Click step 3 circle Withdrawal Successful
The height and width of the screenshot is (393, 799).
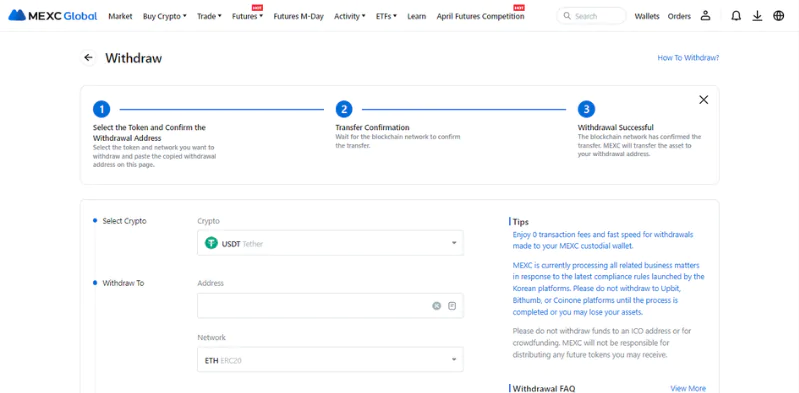[x=587, y=109]
